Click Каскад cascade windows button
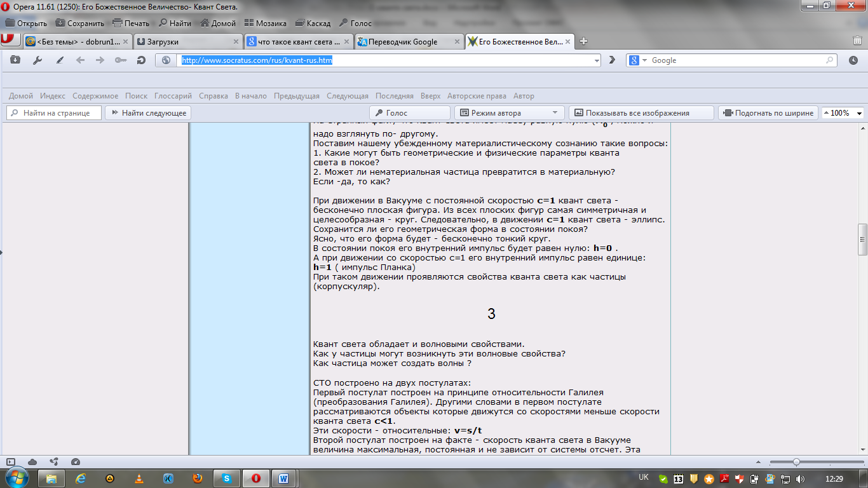This screenshot has width=868, height=488. pos(312,23)
